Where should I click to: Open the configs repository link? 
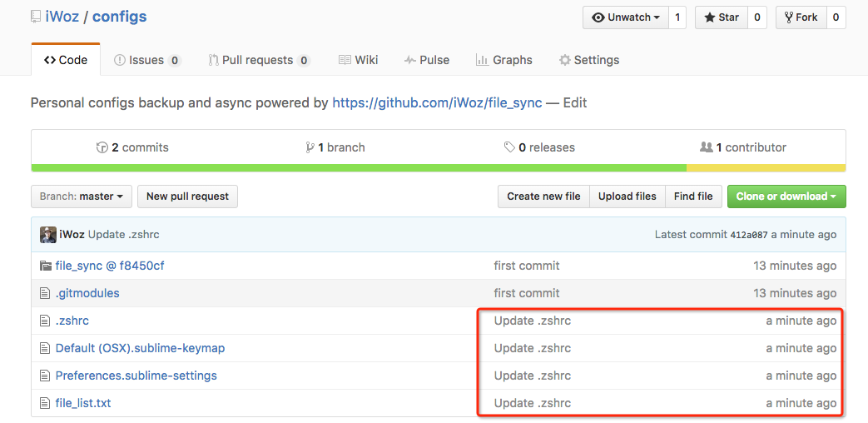[120, 17]
